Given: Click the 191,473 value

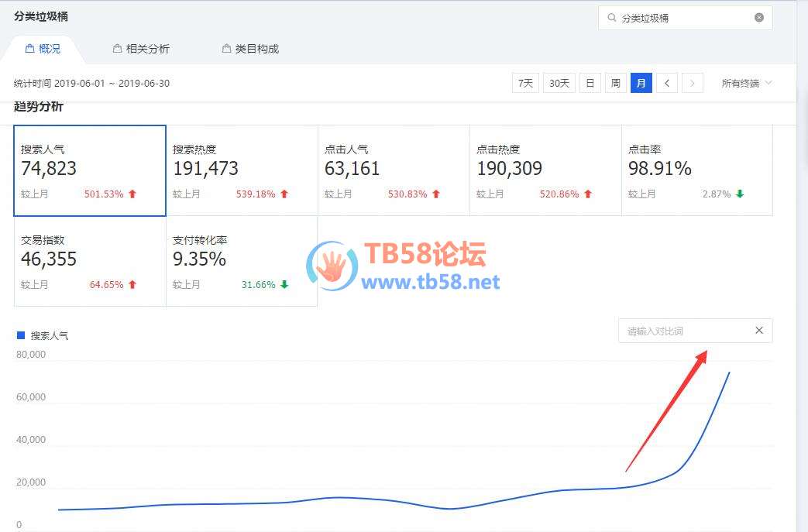Looking at the screenshot, I should click(x=205, y=168).
